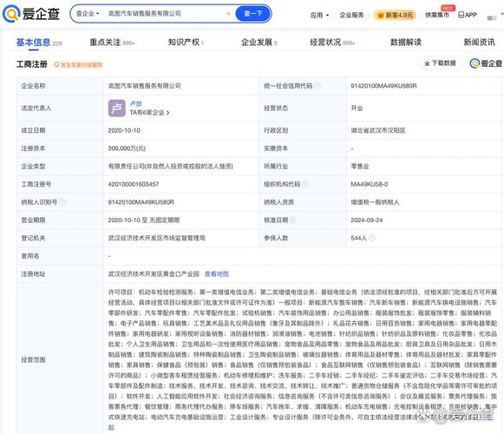Switch to the 基本信息 tab
504x434 pixels.
point(39,43)
